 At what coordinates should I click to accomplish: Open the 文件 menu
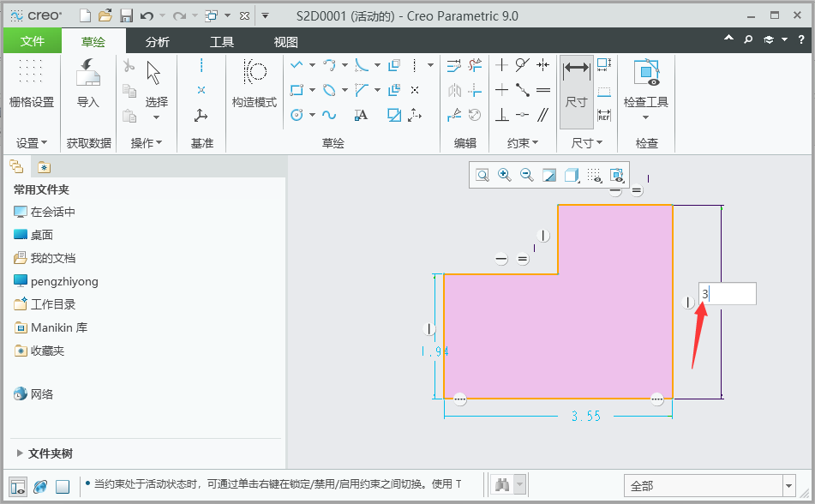coord(33,41)
